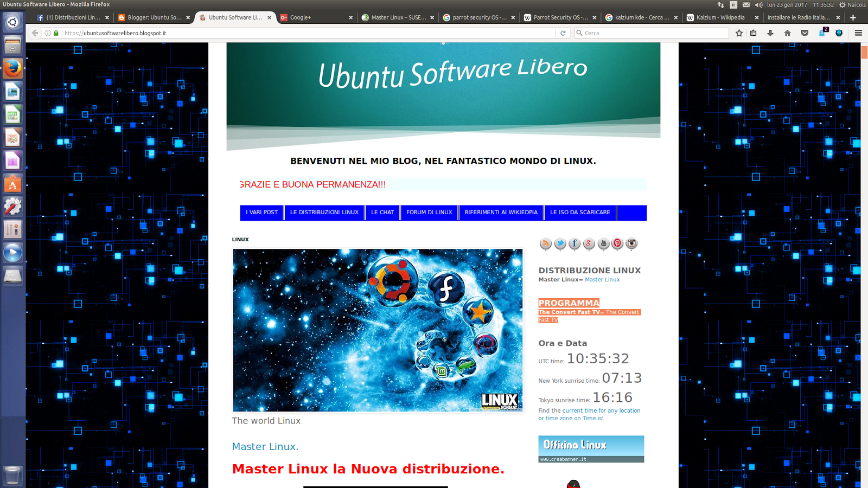Screen dimensions: 868x488
Task: Open the Instagram social icon
Action: pos(631,243)
